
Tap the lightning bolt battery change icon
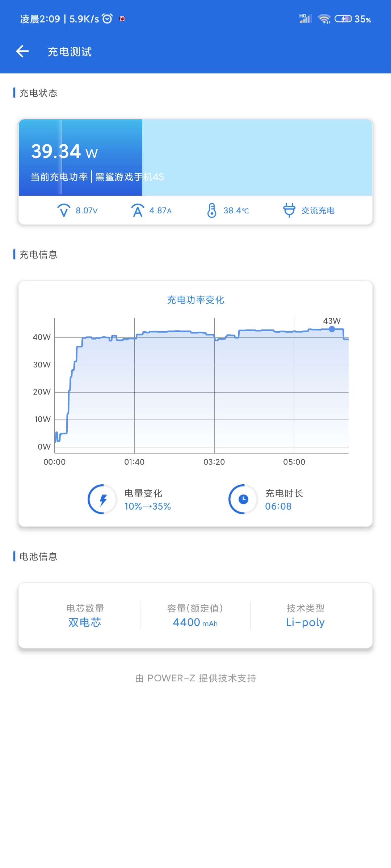103,499
